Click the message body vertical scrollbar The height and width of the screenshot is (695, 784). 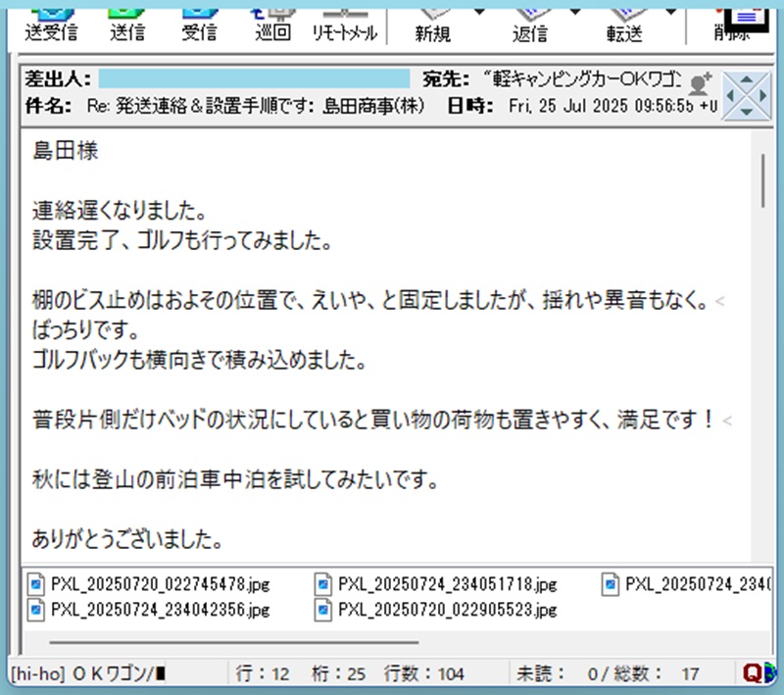click(x=763, y=176)
